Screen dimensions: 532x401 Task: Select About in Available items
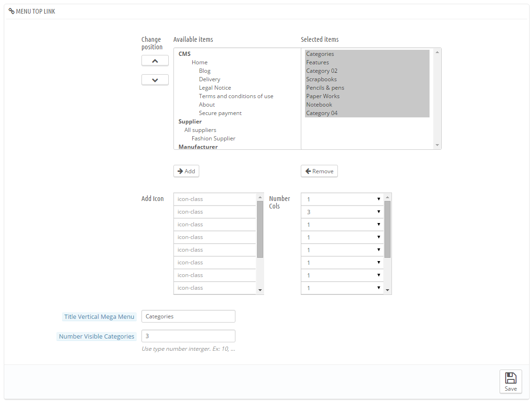207,105
